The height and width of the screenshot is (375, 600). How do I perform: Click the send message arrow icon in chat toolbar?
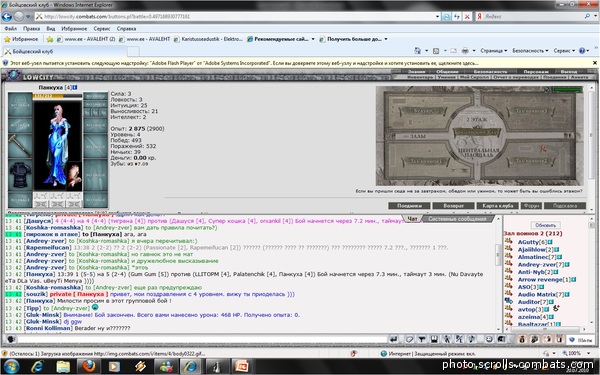(393, 339)
